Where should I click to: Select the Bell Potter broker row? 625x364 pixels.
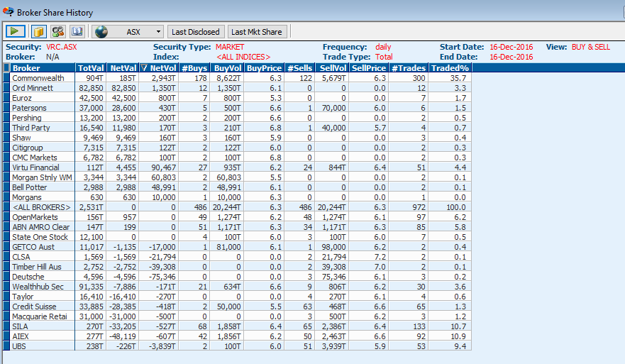tap(238, 187)
